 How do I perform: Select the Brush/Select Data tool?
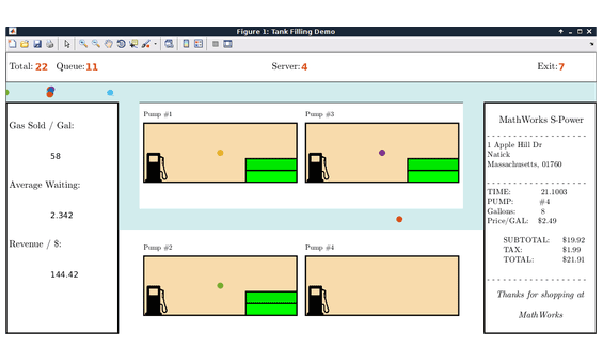(x=146, y=44)
